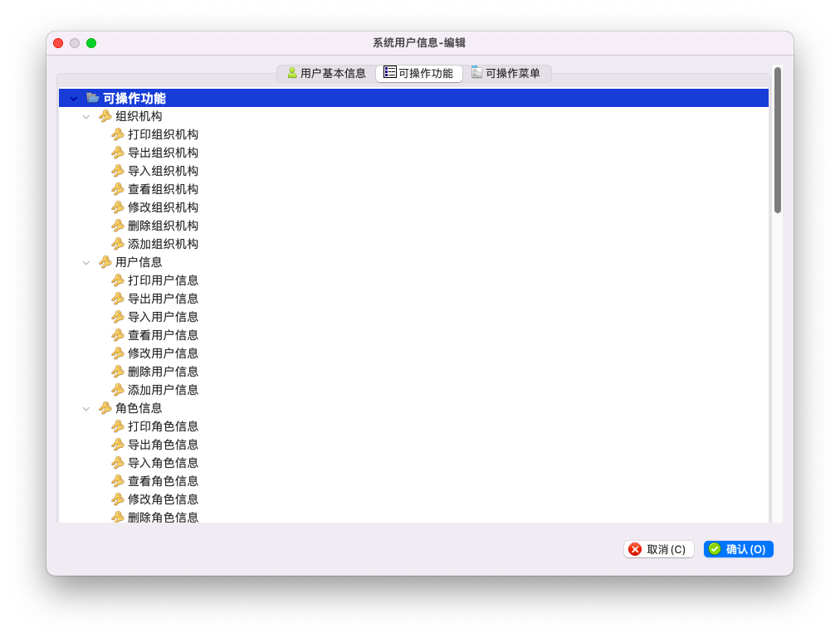
Task: Click the key icon beside 添加用户信息
Action: (118, 389)
